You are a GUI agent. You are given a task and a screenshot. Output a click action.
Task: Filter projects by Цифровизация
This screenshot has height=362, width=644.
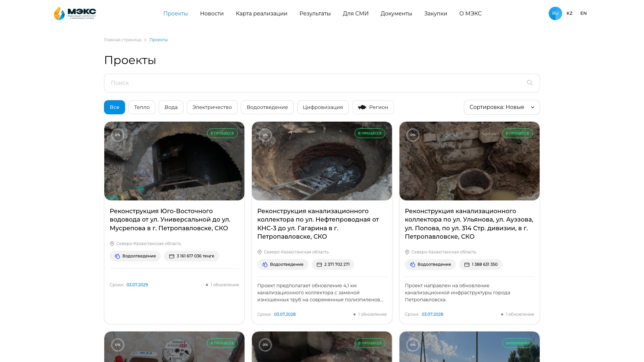click(323, 107)
